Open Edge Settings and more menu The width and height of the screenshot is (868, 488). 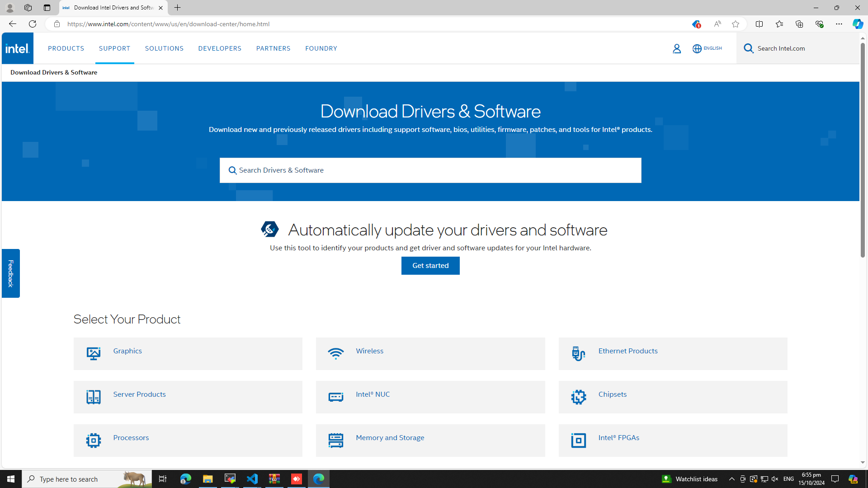pos(839,24)
